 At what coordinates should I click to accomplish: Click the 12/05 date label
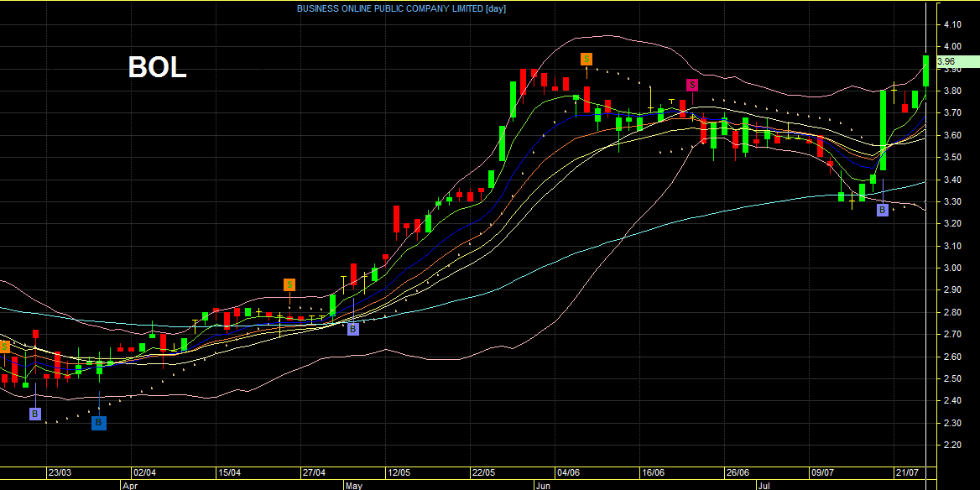tap(398, 472)
